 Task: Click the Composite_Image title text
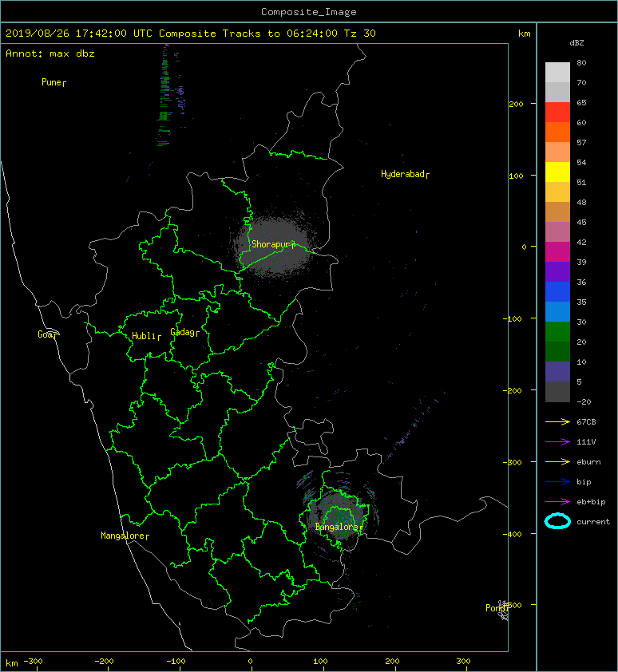point(309,12)
